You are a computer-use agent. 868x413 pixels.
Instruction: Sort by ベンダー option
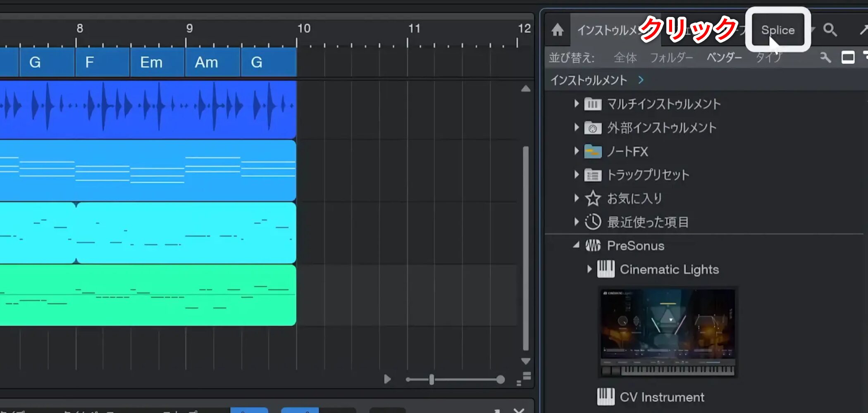(x=724, y=57)
